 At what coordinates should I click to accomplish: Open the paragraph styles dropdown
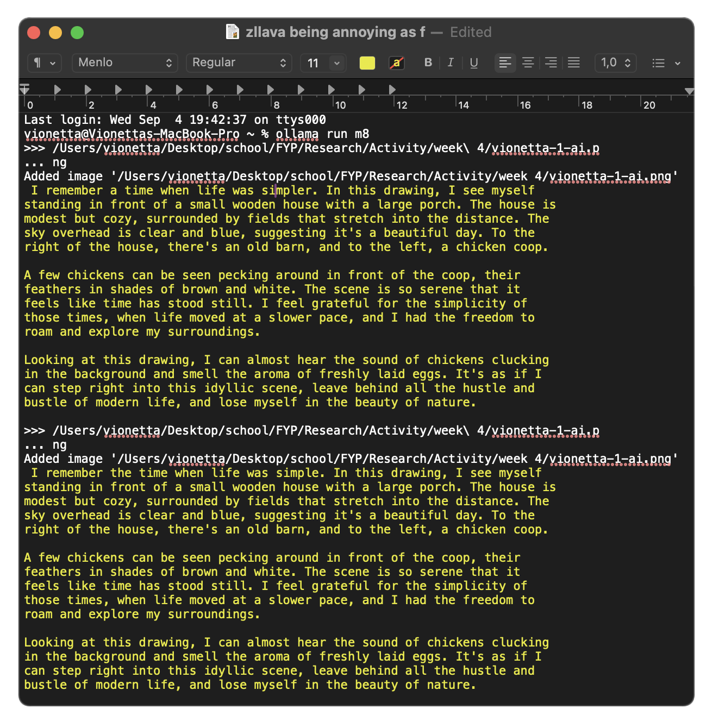pyautogui.click(x=45, y=63)
